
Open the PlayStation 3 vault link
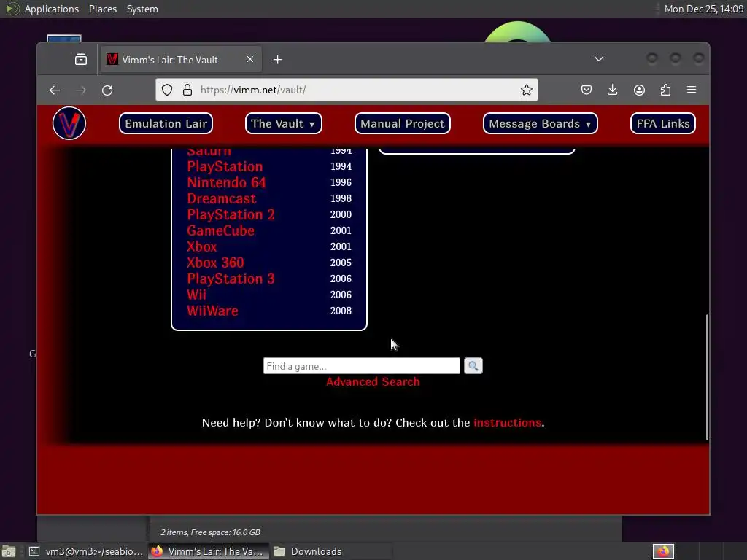[x=231, y=279]
